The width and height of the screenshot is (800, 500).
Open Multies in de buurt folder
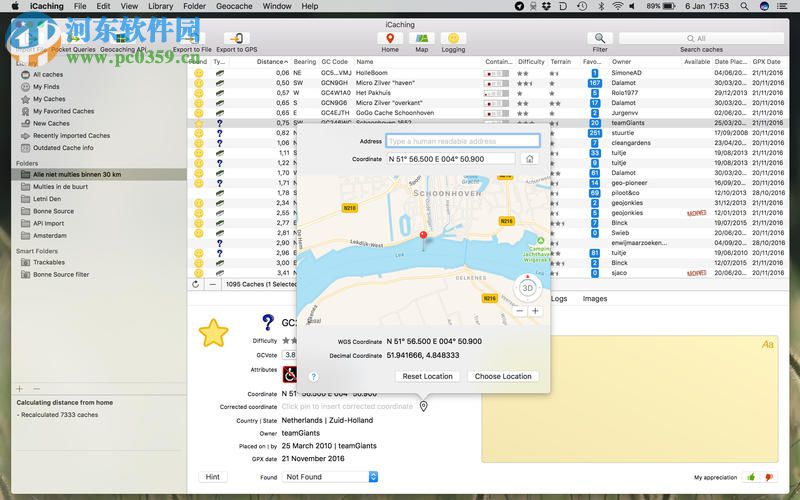click(60, 187)
